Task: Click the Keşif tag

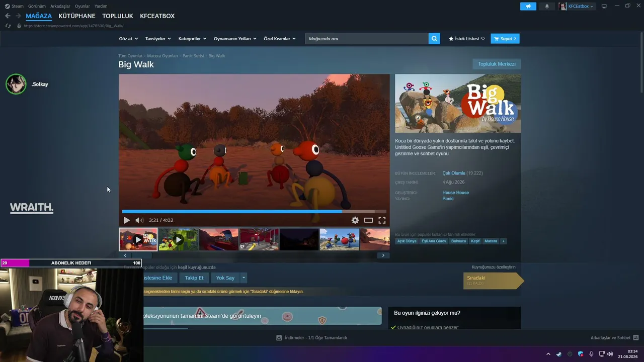Action: pos(475,241)
